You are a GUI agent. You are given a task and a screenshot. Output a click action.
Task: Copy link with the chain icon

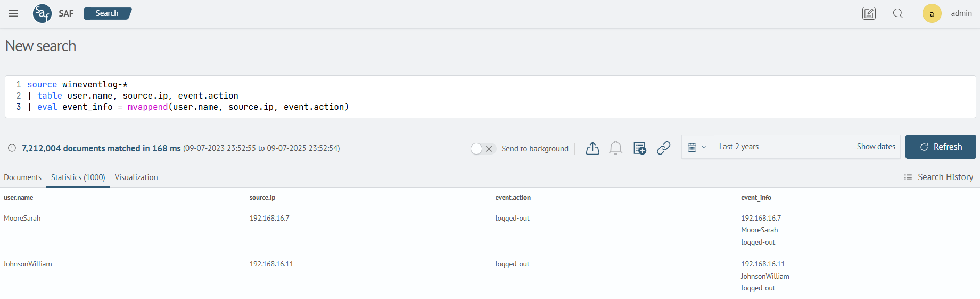(663, 148)
